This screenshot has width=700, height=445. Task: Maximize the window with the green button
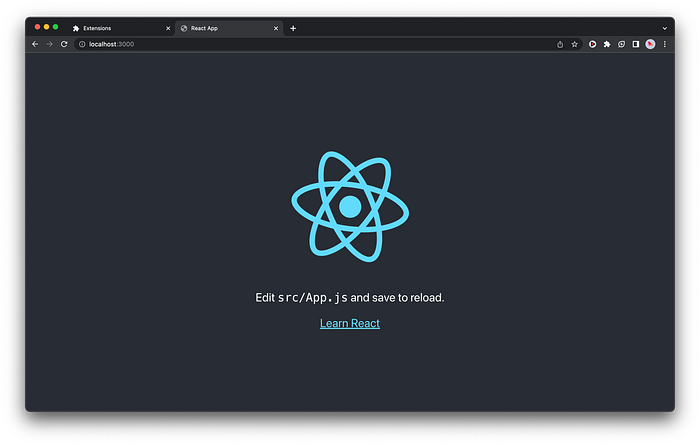point(55,27)
